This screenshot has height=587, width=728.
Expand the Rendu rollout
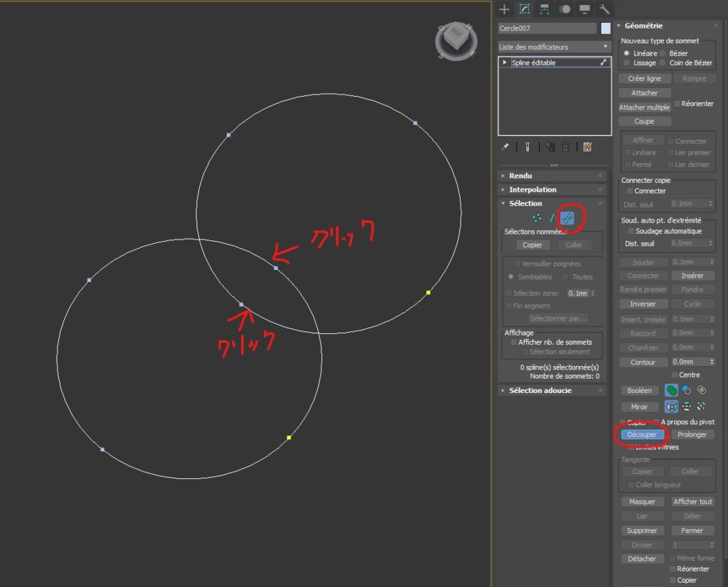[521, 176]
